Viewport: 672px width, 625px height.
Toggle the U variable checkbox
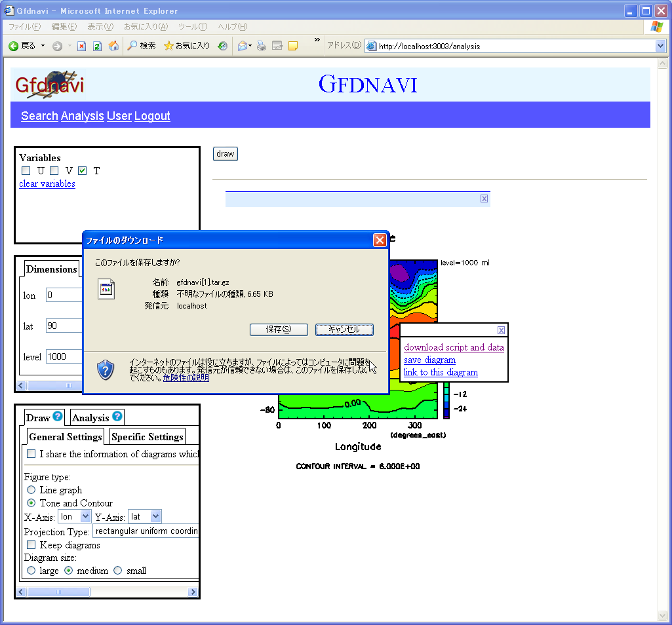click(x=26, y=170)
